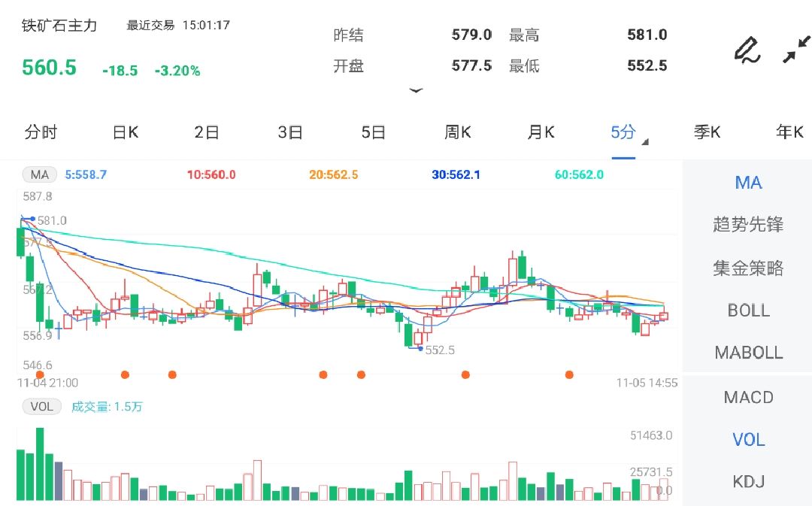Collapse the fullscreen chart view
The width and height of the screenshot is (812, 506).
pyautogui.click(x=796, y=49)
